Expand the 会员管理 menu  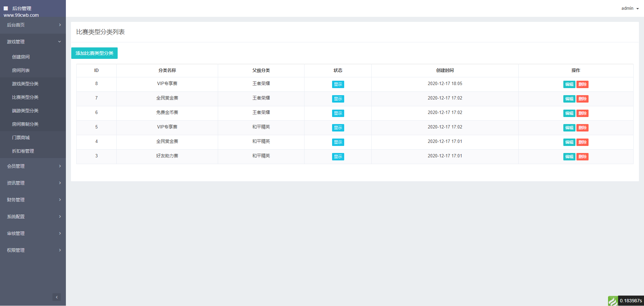pos(33,166)
